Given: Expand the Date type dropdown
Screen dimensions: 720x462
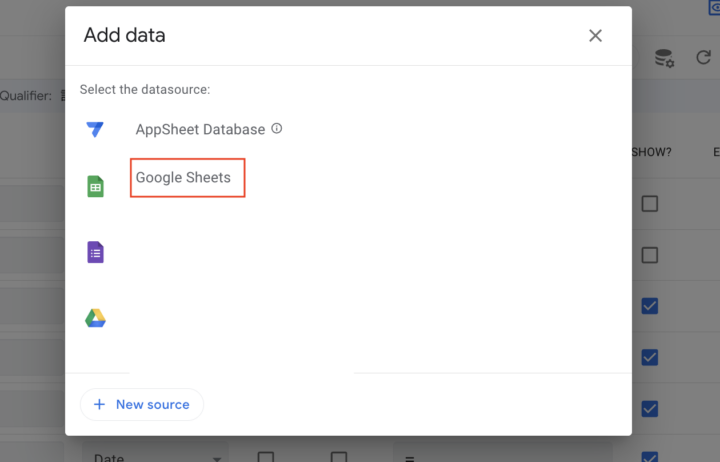Looking at the screenshot, I should coord(217,458).
